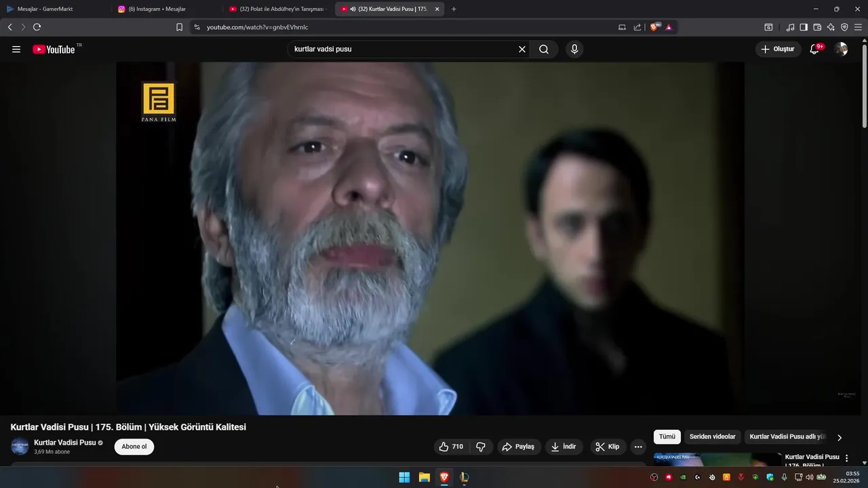Select the Kurtlar Vadisi Pusu adlı chip

[787, 436]
